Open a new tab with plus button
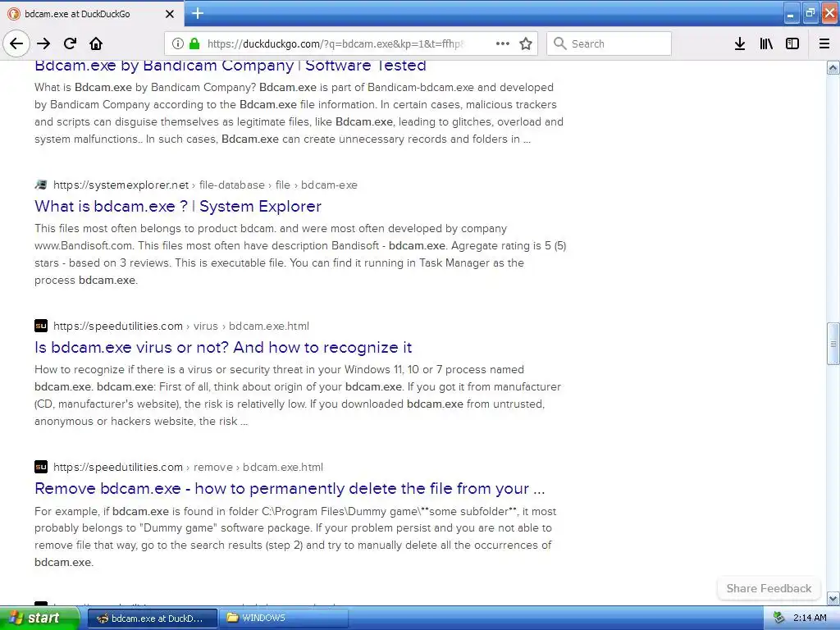Viewport: 840px width, 630px height. click(198, 13)
